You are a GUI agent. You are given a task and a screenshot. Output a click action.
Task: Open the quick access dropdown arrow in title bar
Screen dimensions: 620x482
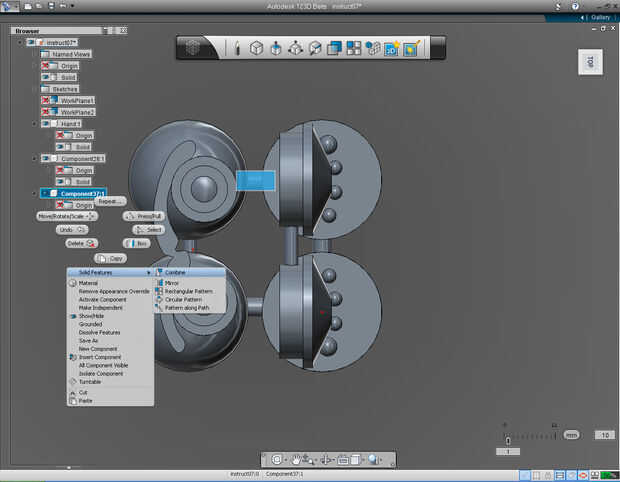(x=72, y=6)
